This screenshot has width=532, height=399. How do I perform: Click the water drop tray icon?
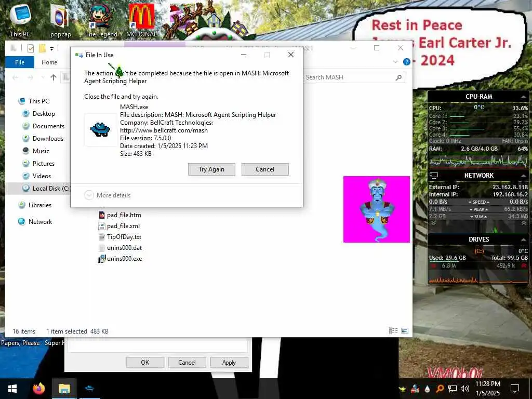pos(427,389)
